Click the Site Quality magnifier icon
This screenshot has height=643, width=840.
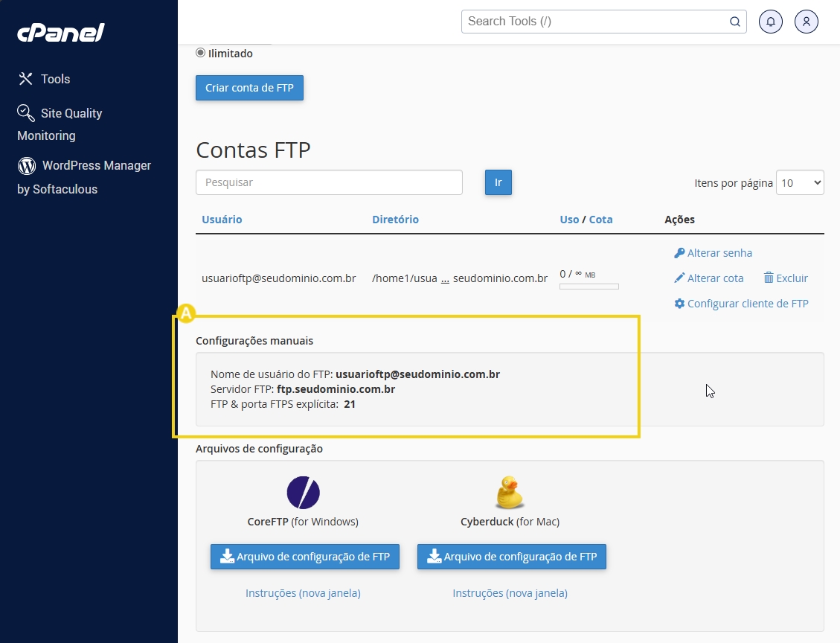26,113
